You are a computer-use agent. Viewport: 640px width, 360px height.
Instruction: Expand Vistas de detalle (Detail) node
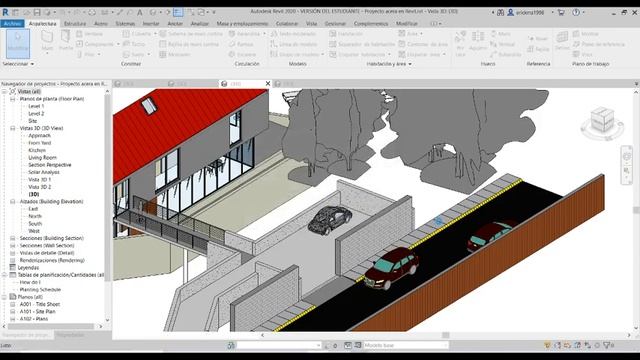[x=13, y=253]
